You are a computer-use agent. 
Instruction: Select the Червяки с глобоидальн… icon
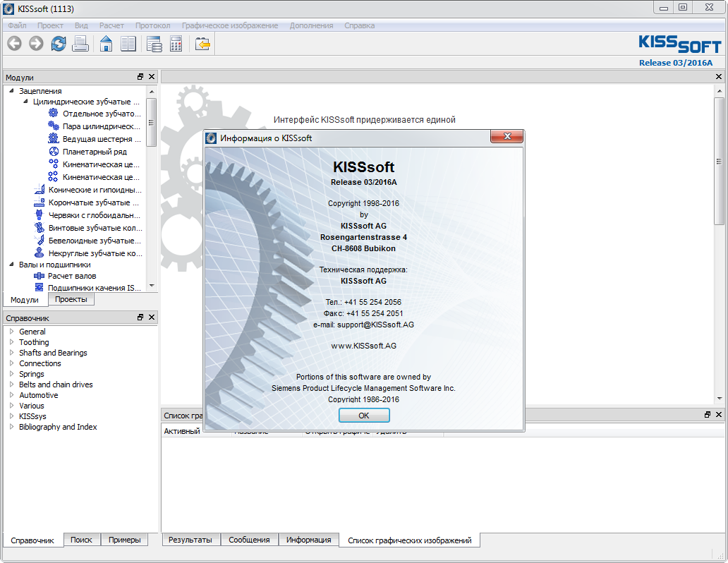[x=39, y=214]
